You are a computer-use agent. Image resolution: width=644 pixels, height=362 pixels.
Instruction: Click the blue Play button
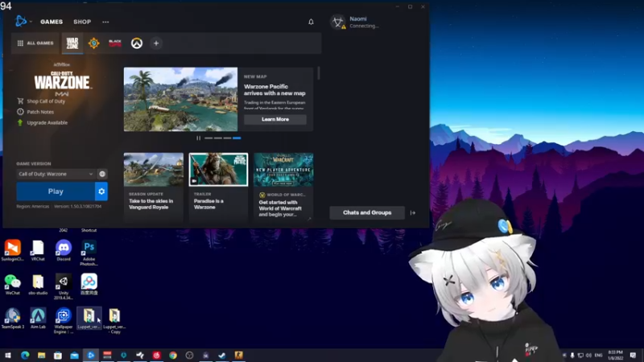point(56,191)
